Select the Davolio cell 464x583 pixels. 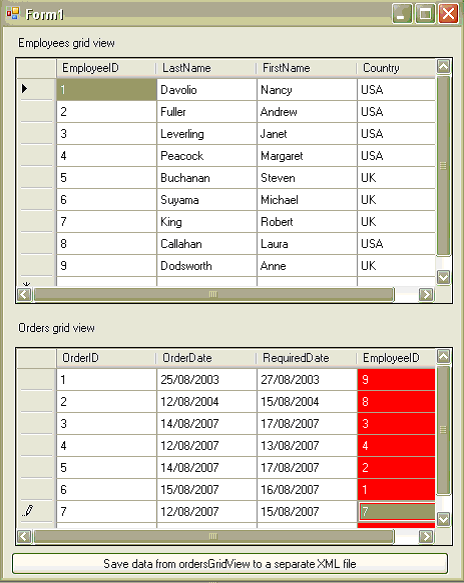(207, 90)
